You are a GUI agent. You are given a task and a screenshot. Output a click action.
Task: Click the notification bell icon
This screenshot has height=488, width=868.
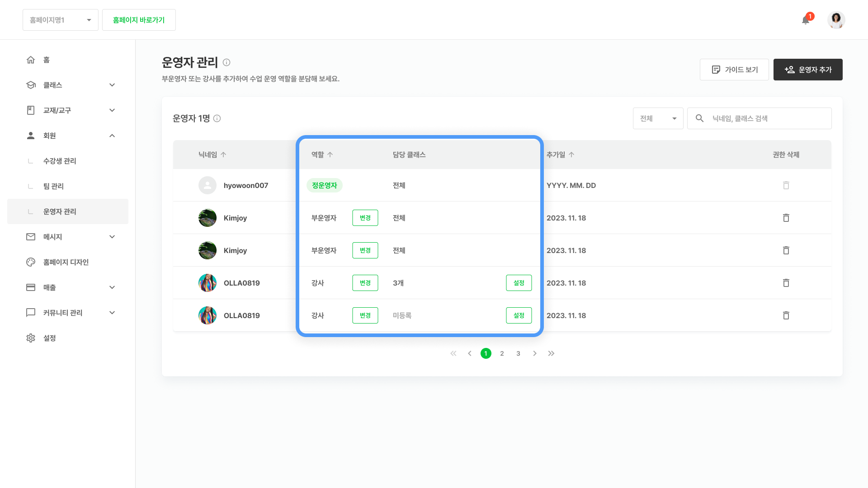tap(806, 20)
